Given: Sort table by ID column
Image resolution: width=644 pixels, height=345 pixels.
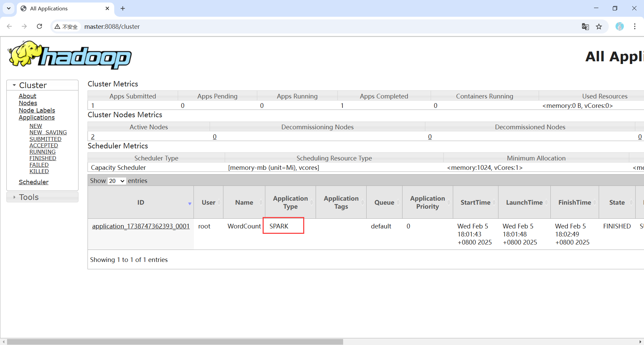Looking at the screenshot, I should (x=141, y=202).
